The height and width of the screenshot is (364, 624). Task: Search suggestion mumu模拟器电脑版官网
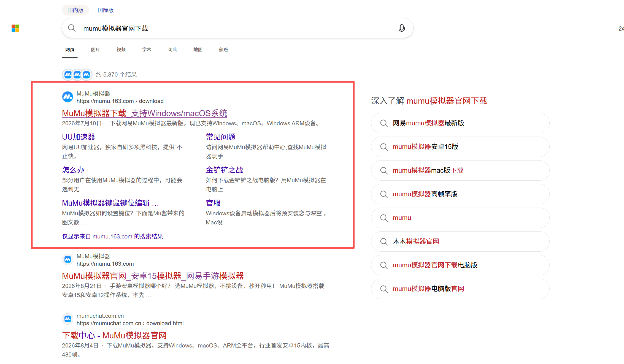pos(460,289)
